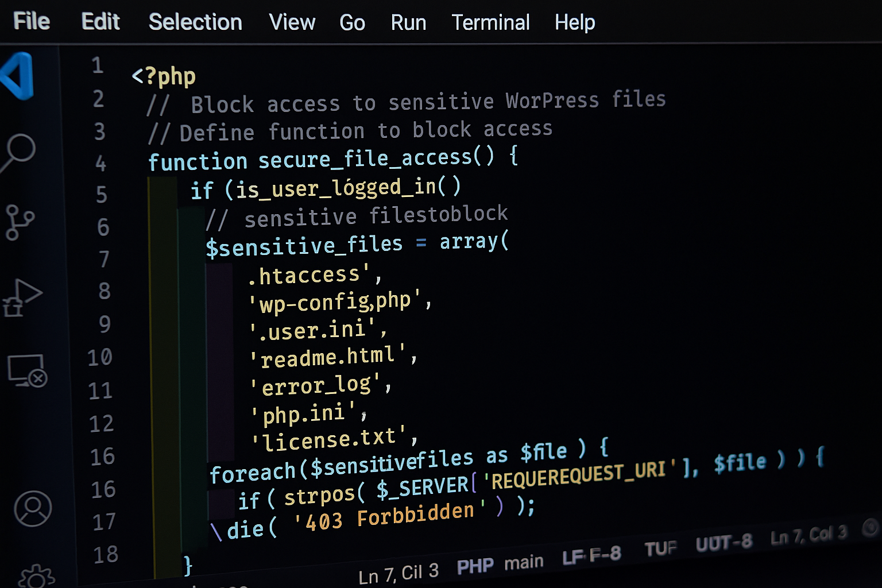
Task: Click the '$sensitive_files' variable assignment
Action: (x=304, y=246)
